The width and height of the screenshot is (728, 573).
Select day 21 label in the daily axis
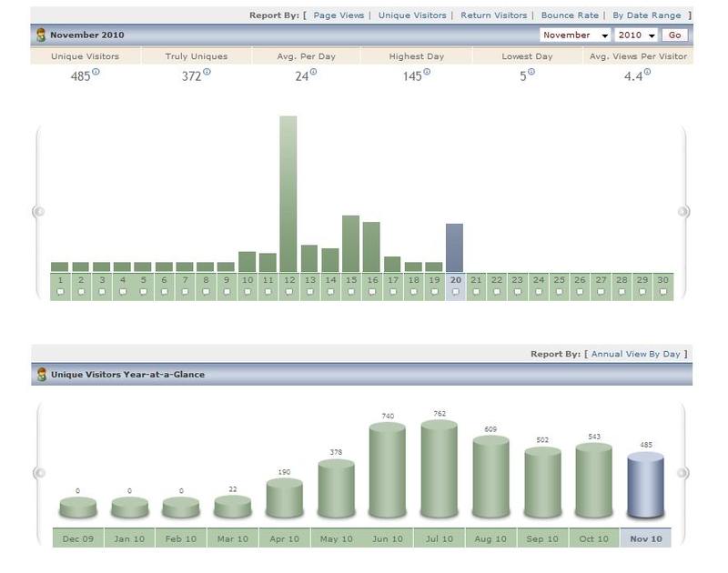coord(476,280)
